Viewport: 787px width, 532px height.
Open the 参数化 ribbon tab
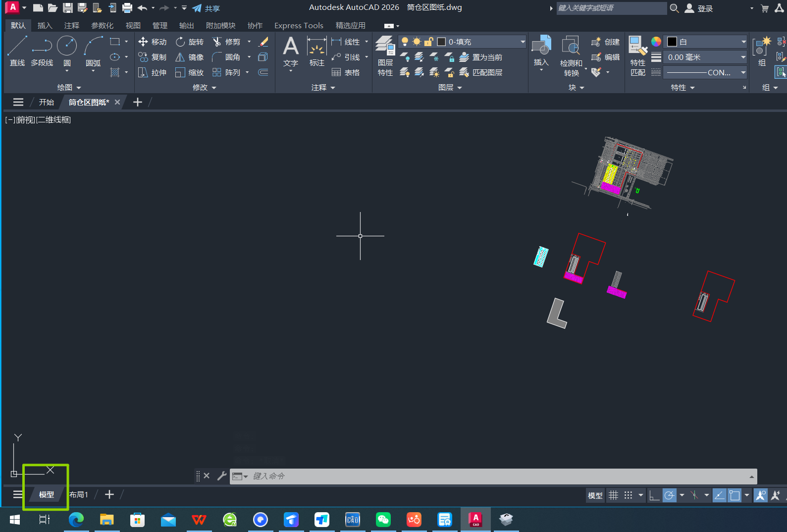103,25
